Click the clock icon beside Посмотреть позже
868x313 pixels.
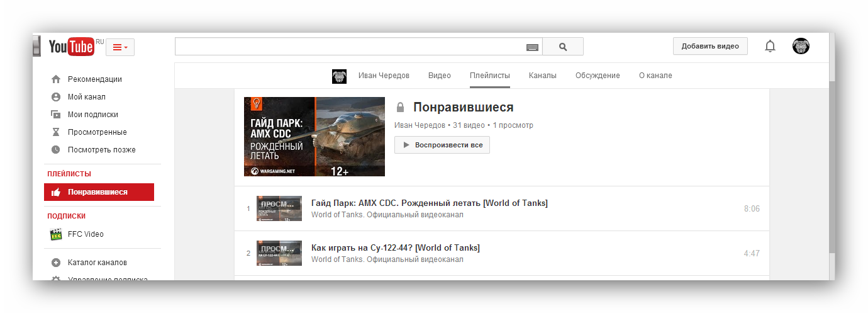56,150
